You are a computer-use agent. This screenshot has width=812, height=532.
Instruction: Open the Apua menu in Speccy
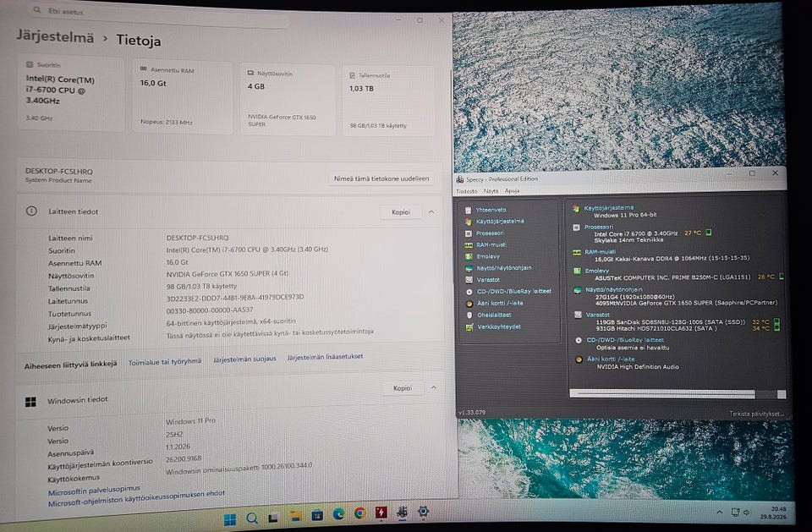pyautogui.click(x=512, y=191)
